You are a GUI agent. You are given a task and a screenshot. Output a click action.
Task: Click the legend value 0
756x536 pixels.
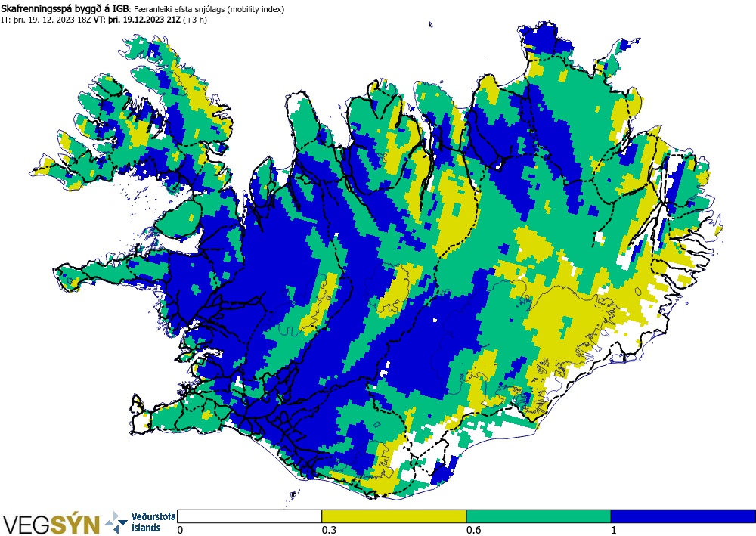181,530
